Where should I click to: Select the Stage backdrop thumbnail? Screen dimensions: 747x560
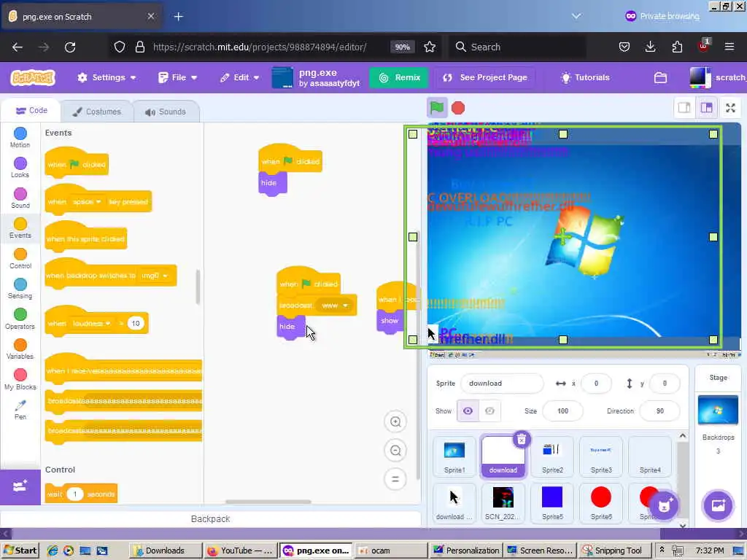pos(718,410)
